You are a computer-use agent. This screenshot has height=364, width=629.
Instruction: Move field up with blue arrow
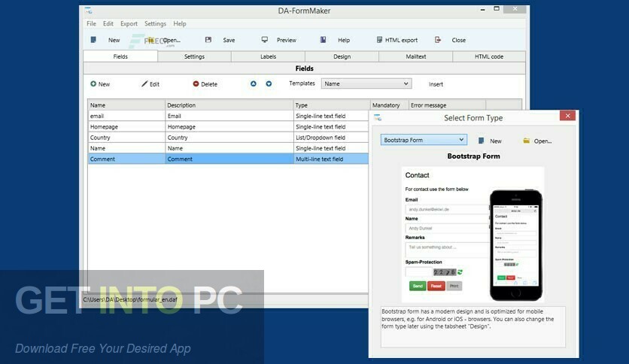click(253, 83)
